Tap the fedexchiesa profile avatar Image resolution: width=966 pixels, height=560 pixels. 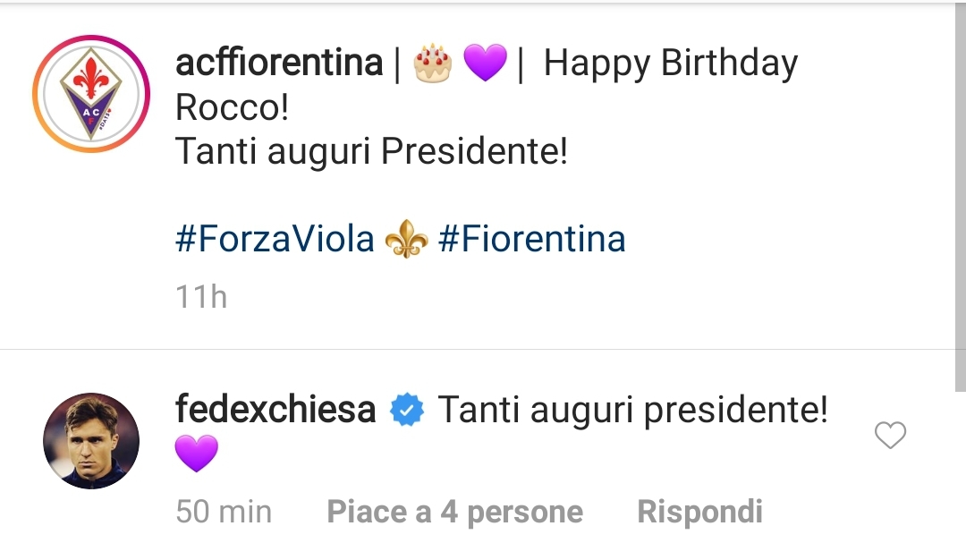pos(91,440)
